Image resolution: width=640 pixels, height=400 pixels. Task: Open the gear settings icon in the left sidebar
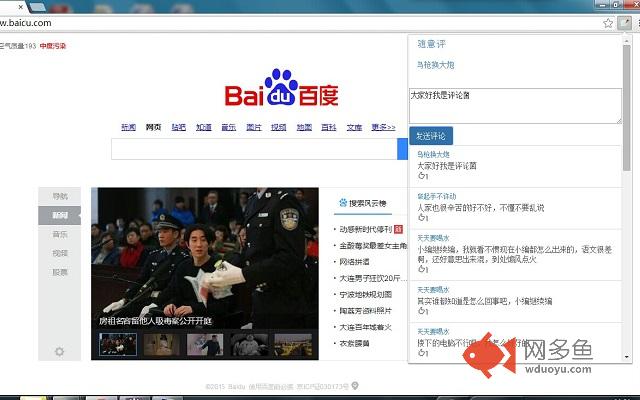pos(59,351)
